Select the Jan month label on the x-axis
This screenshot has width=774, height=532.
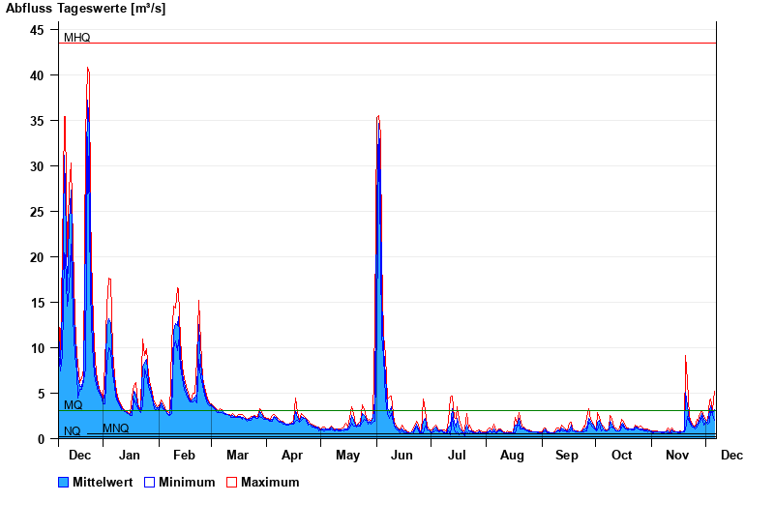(129, 456)
